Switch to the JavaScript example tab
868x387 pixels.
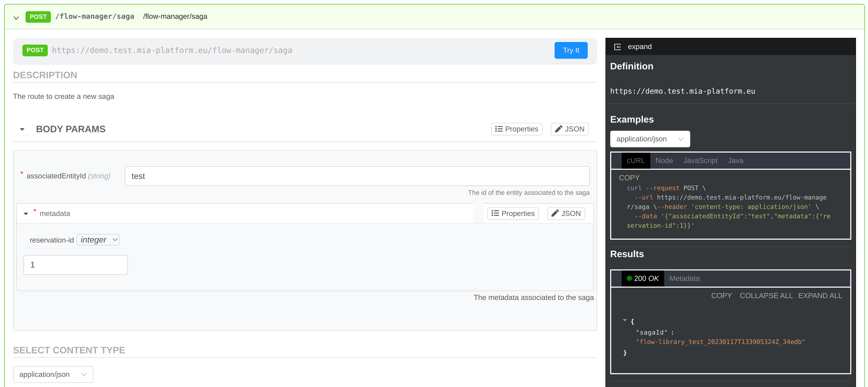(x=700, y=161)
